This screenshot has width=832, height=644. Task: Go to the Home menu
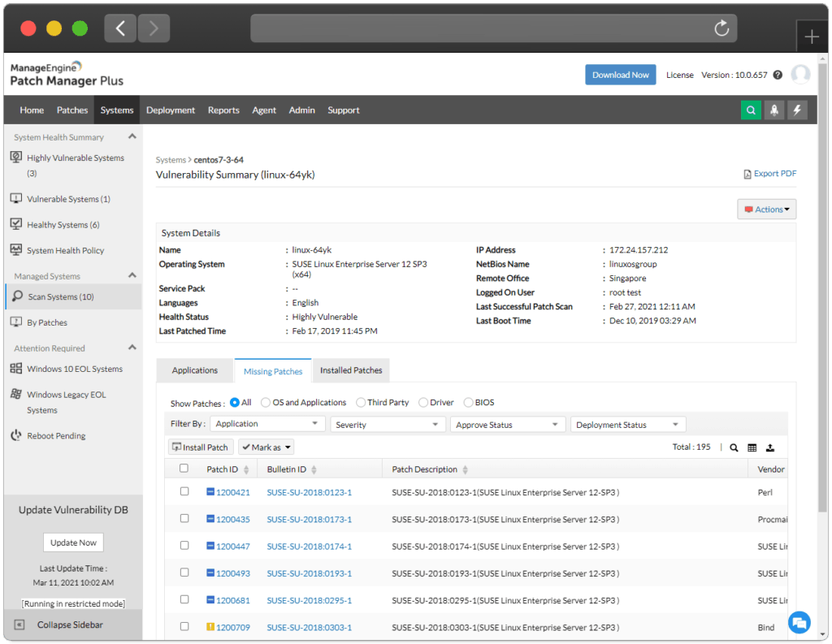[32, 110]
